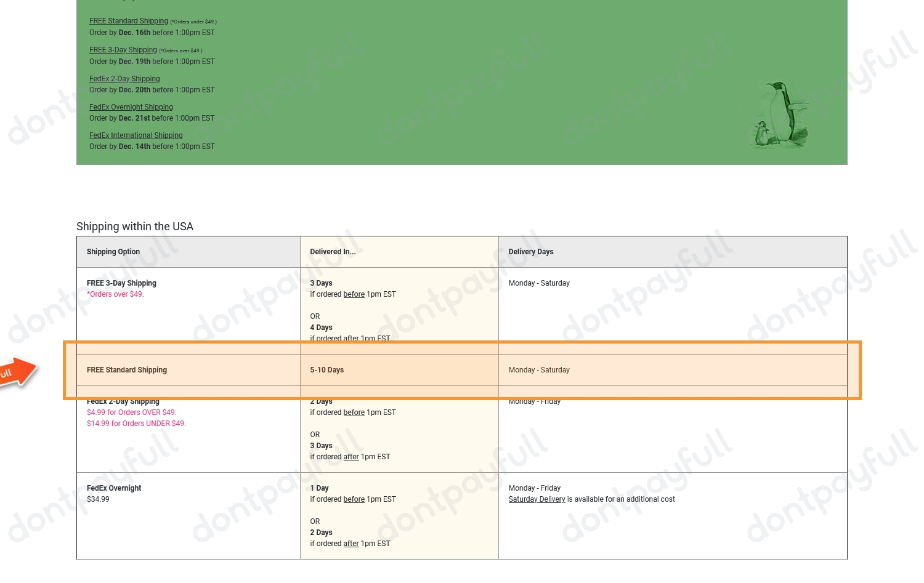Screen dimensions: 924x583
Task: Click the Delivered In... column header
Action: point(333,252)
